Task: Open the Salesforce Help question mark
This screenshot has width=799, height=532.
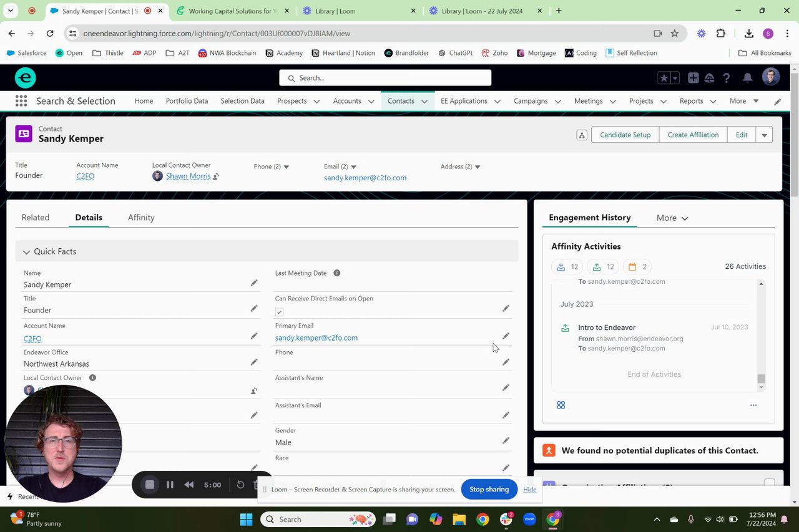Action: click(726, 78)
